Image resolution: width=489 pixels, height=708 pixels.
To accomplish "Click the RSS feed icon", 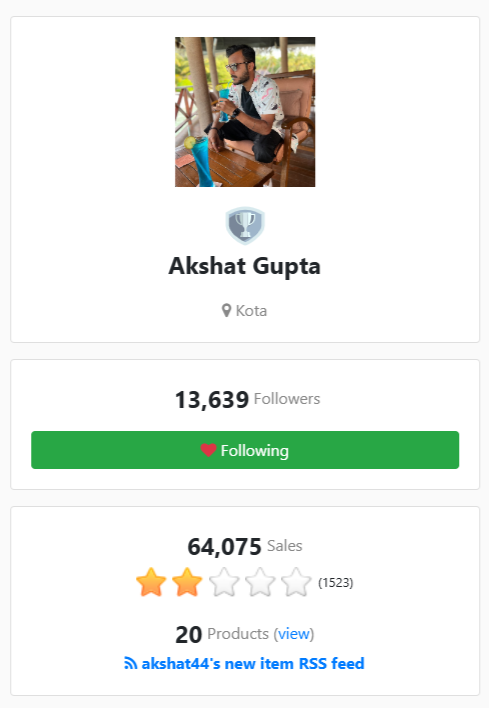I will tap(130, 663).
